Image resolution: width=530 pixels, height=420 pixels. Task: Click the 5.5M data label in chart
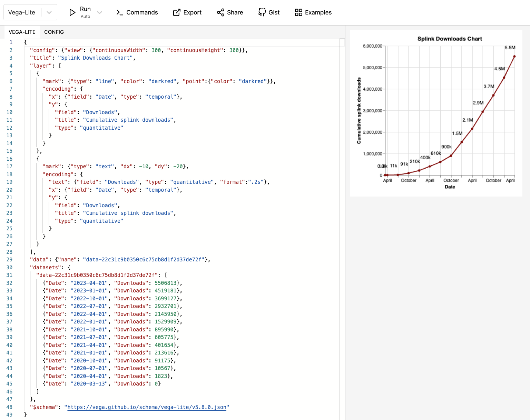[510, 48]
